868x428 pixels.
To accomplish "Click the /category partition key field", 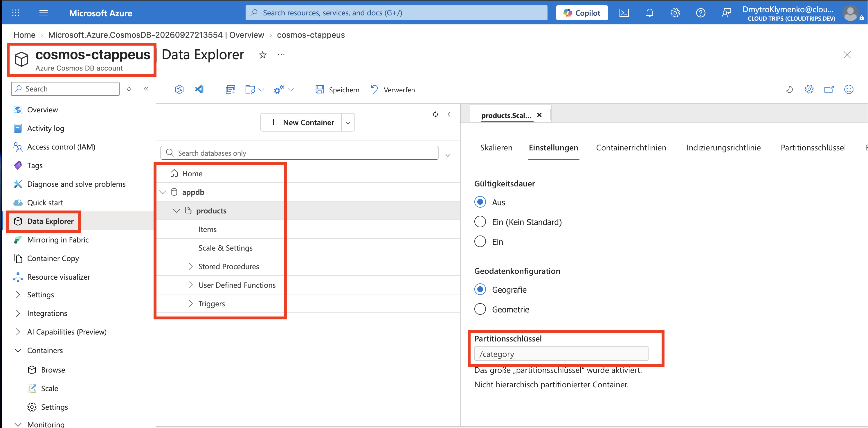I will pos(561,354).
